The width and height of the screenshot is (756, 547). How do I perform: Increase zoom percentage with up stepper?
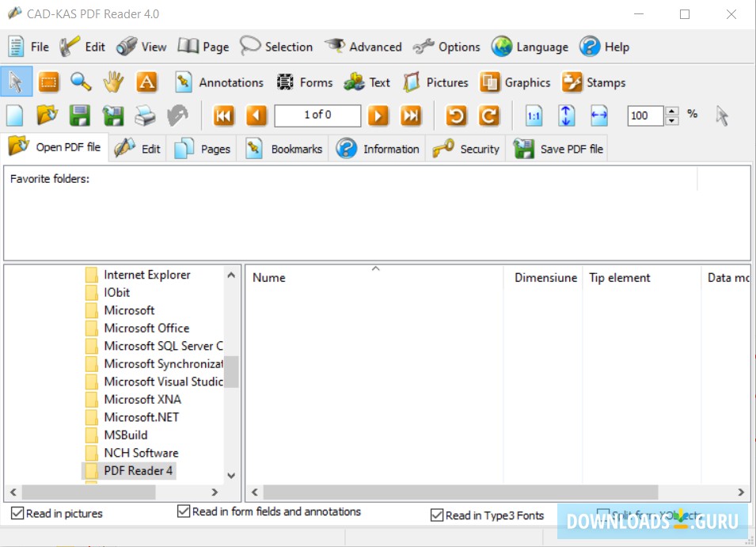[x=672, y=111]
